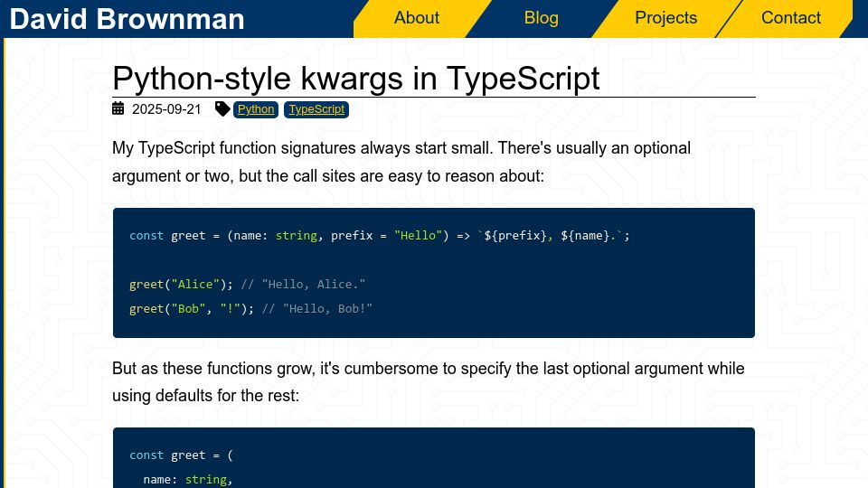Viewport: 868px width, 488px height.
Task: Open the Contact page
Action: pyautogui.click(x=790, y=18)
